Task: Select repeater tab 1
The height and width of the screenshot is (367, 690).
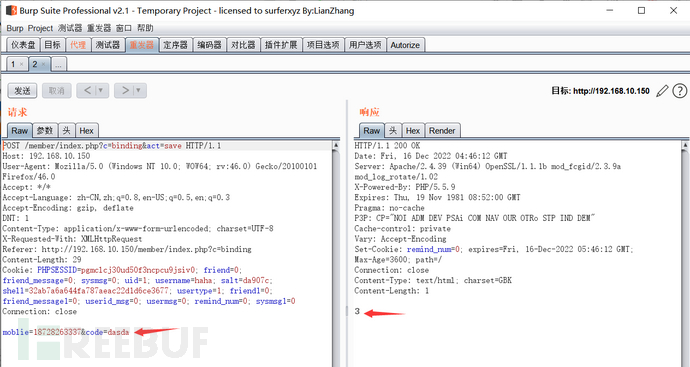Action: click(13, 64)
